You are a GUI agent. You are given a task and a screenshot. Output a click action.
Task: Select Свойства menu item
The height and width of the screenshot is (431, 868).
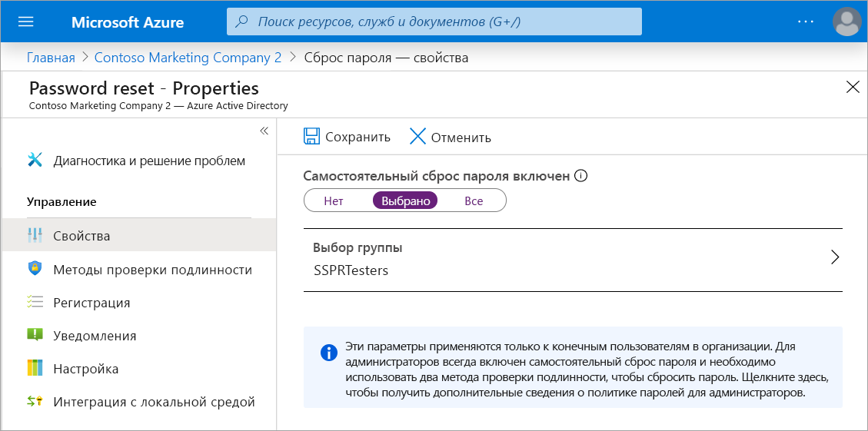[x=139, y=236]
